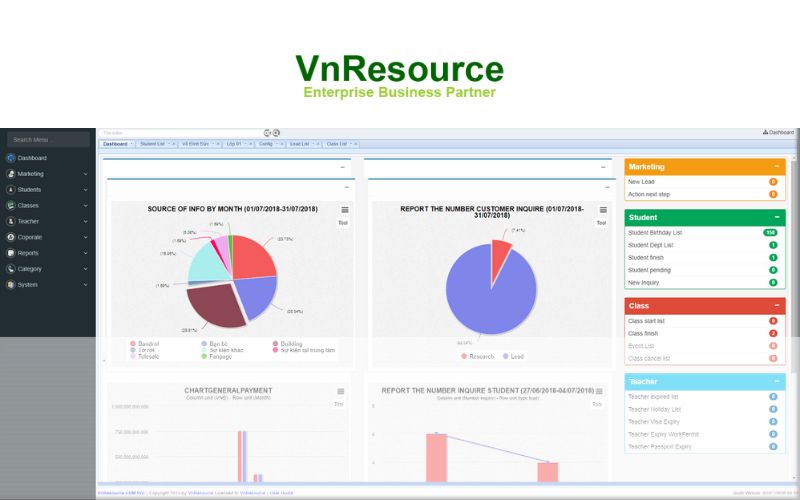
Task: Click the Coporate sidebar icon
Action: pos(11,237)
